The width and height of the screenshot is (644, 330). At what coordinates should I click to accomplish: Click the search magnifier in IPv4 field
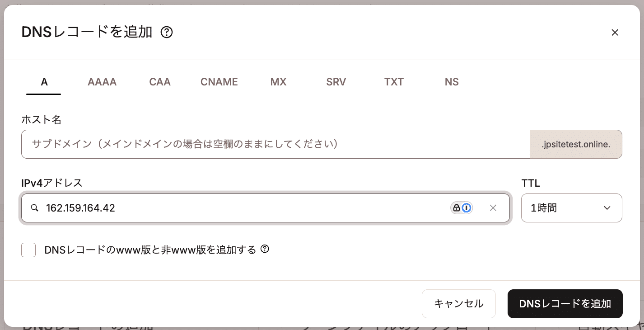pyautogui.click(x=34, y=208)
